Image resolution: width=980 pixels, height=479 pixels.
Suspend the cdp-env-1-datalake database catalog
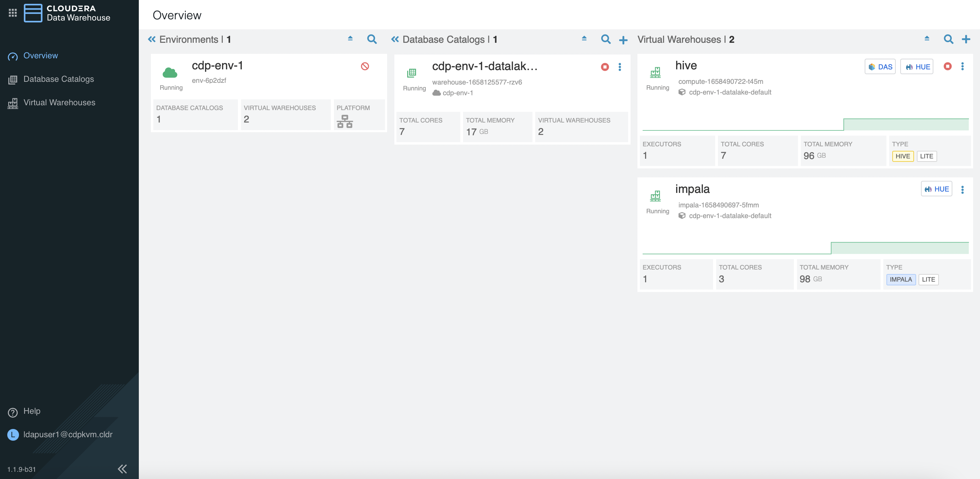(x=605, y=67)
